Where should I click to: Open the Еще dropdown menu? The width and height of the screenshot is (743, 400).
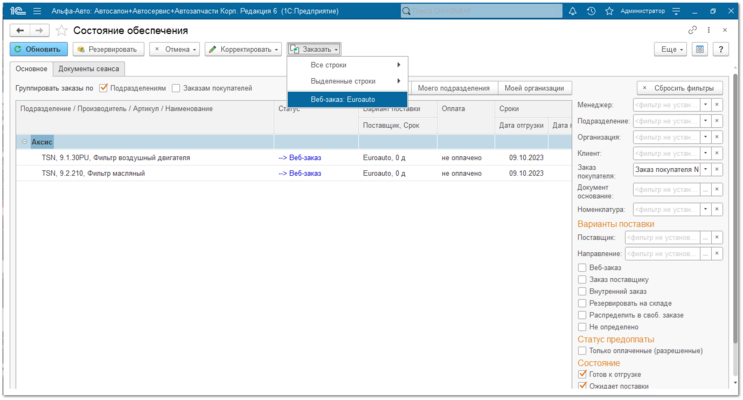[671, 49]
